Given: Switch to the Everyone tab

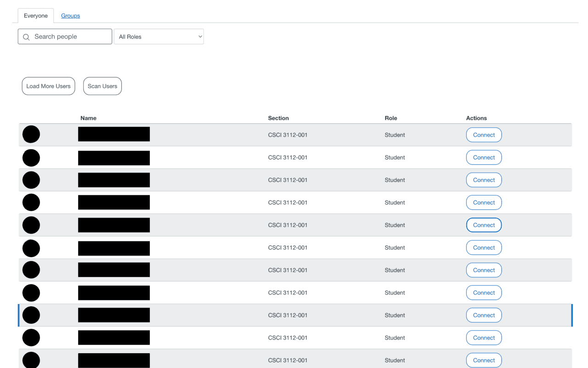Looking at the screenshot, I should (x=36, y=16).
